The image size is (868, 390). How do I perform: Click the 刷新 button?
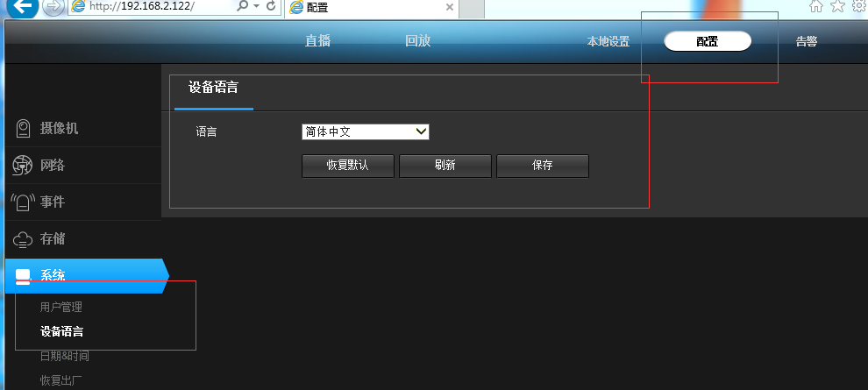(x=445, y=166)
